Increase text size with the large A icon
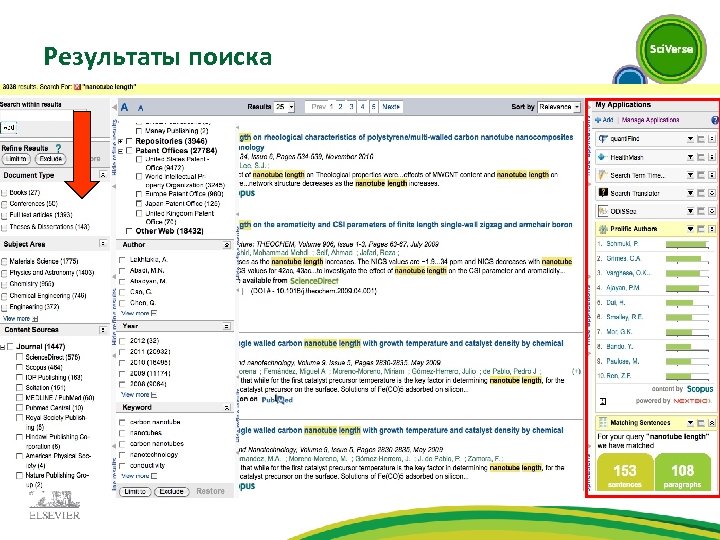 [124, 108]
